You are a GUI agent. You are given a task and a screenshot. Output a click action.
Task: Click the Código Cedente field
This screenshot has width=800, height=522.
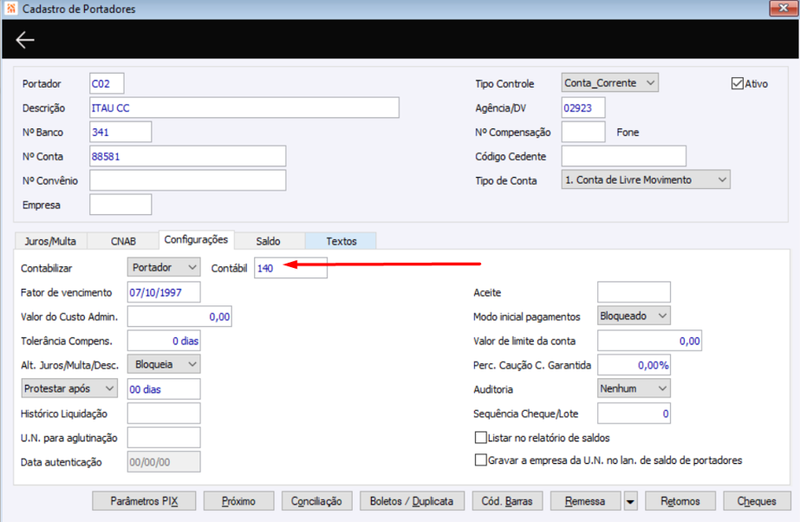point(623,156)
